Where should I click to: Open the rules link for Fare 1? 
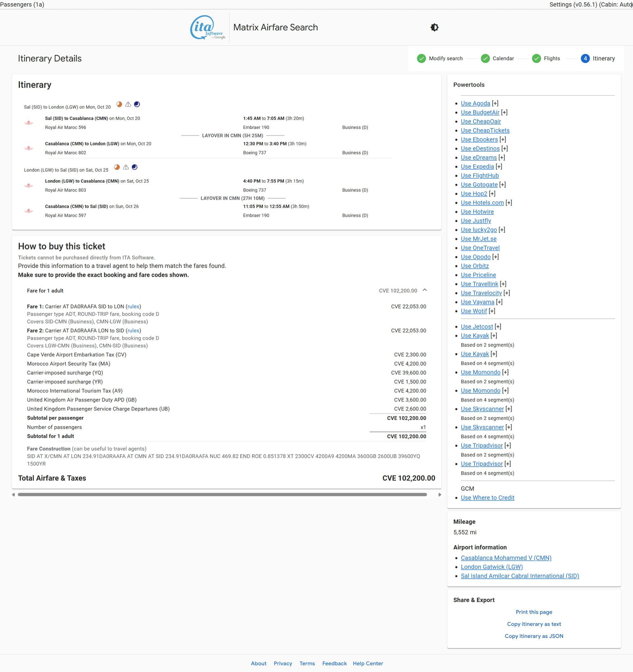click(x=133, y=307)
